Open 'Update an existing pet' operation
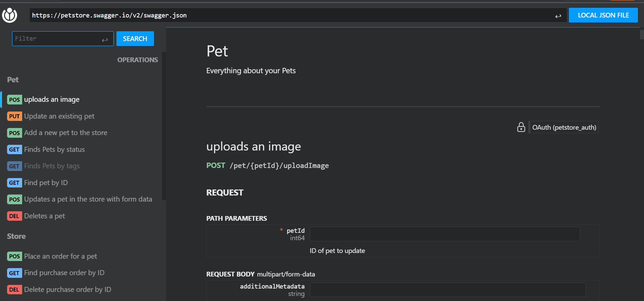This screenshot has width=644, height=301. pos(59,116)
